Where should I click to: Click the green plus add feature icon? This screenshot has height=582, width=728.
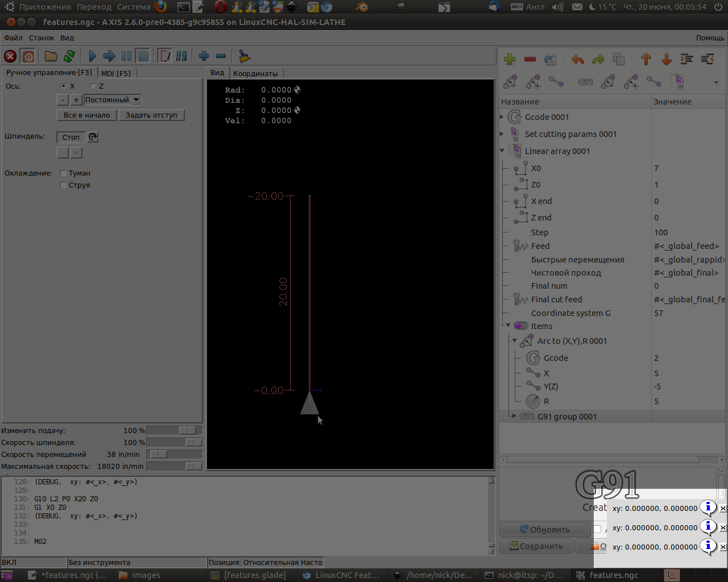[x=510, y=59]
